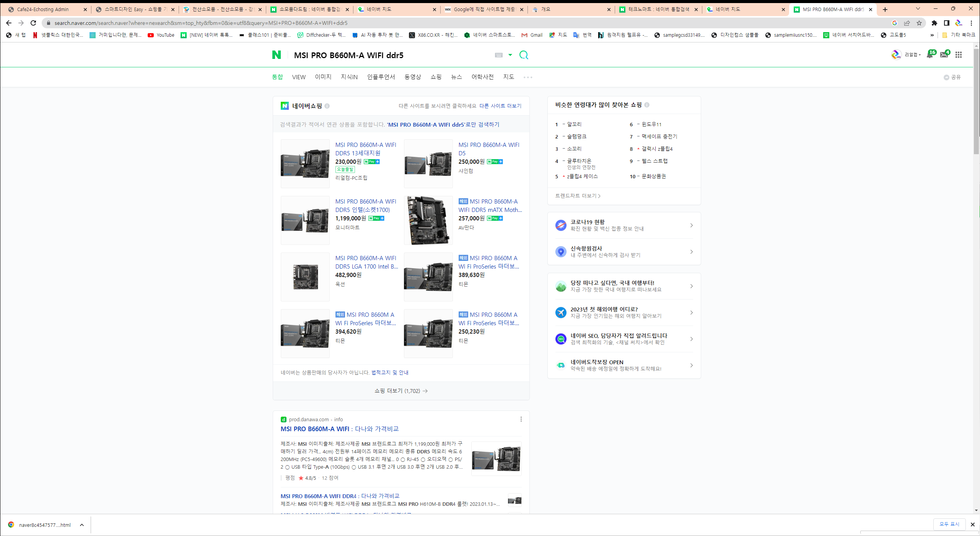Click trending item 알꼬리

coord(574,124)
